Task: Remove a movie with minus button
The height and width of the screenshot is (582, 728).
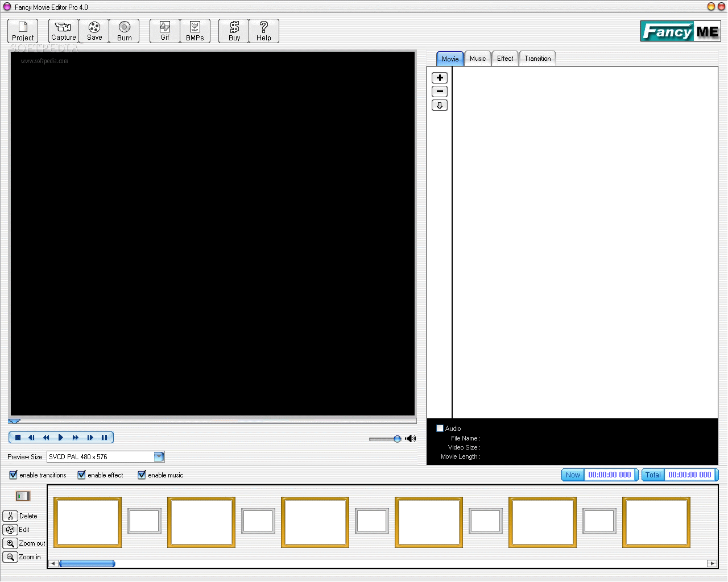Action: coord(440,92)
